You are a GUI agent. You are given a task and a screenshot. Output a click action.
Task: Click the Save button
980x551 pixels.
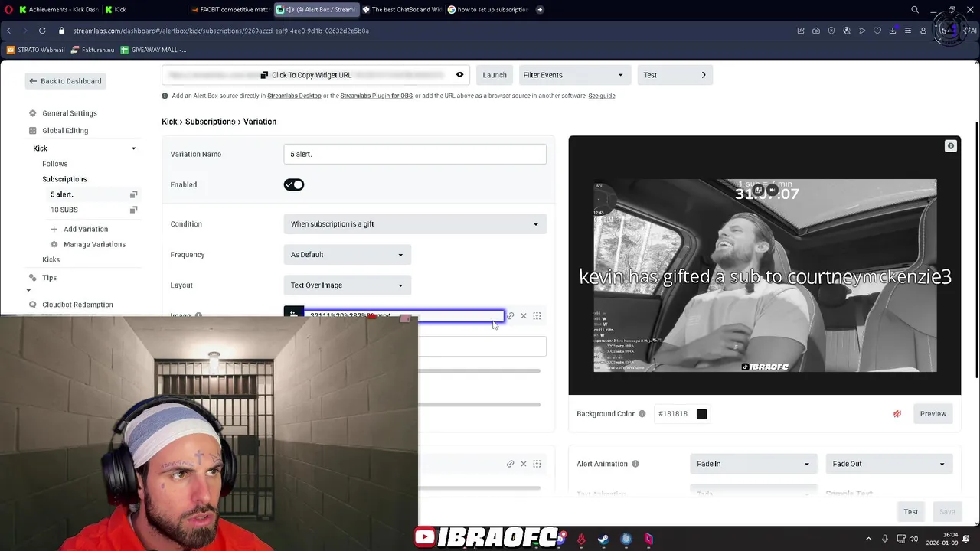pyautogui.click(x=947, y=512)
